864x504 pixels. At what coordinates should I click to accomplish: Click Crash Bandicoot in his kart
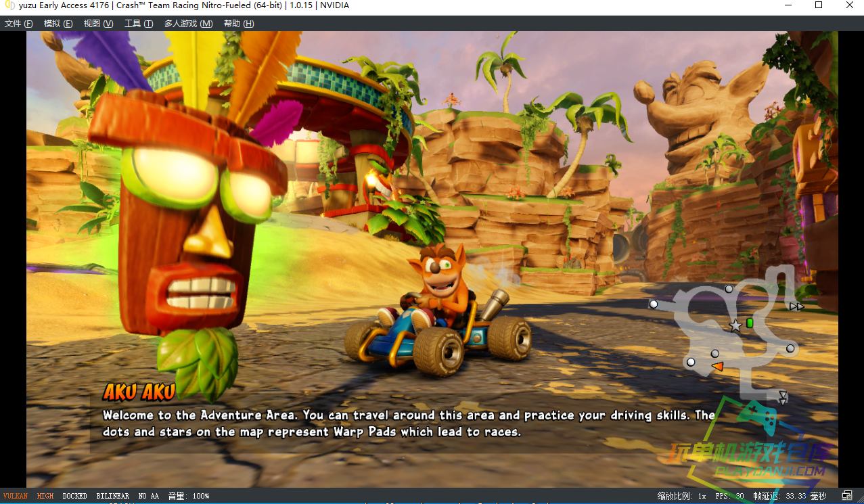pyautogui.click(x=438, y=311)
